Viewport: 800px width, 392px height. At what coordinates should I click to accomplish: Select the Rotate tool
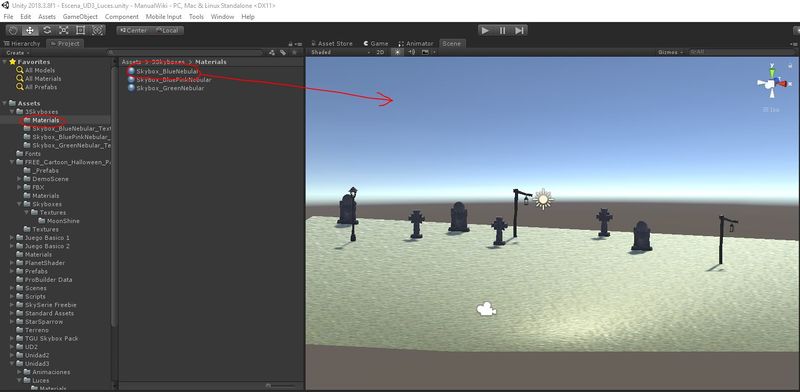click(47, 31)
